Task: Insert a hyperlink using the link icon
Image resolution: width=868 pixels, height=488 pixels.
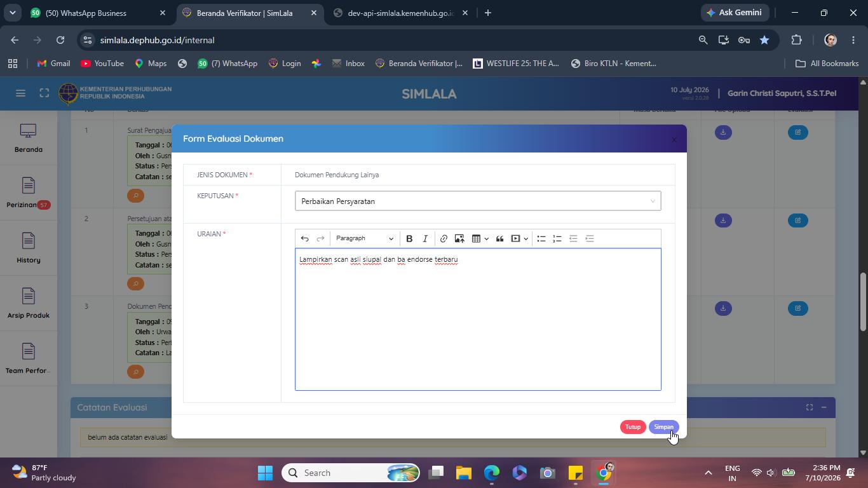Action: [x=444, y=239]
